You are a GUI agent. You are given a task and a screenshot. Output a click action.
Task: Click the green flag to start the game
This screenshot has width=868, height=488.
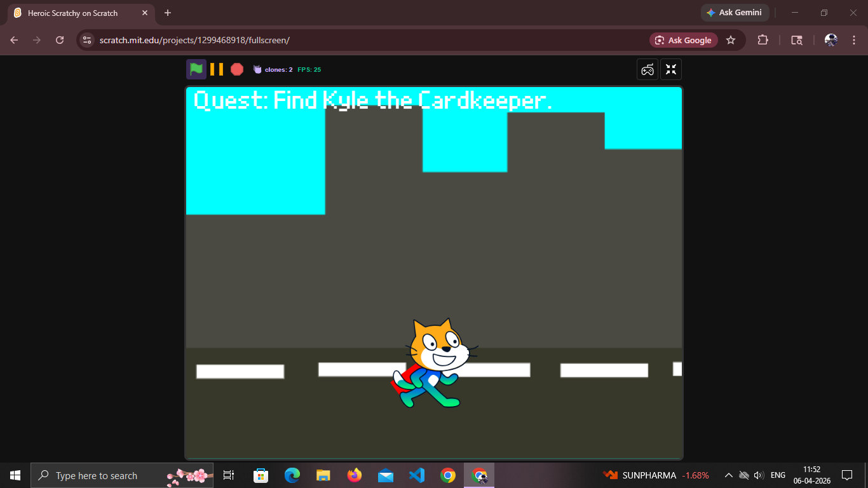(x=196, y=69)
